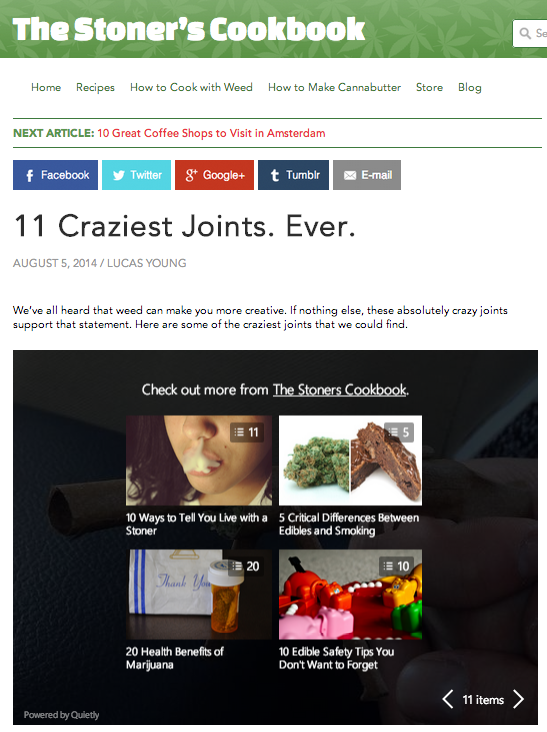Open How to Cook with Weed page
Screen dimensions: 547x732
(191, 87)
